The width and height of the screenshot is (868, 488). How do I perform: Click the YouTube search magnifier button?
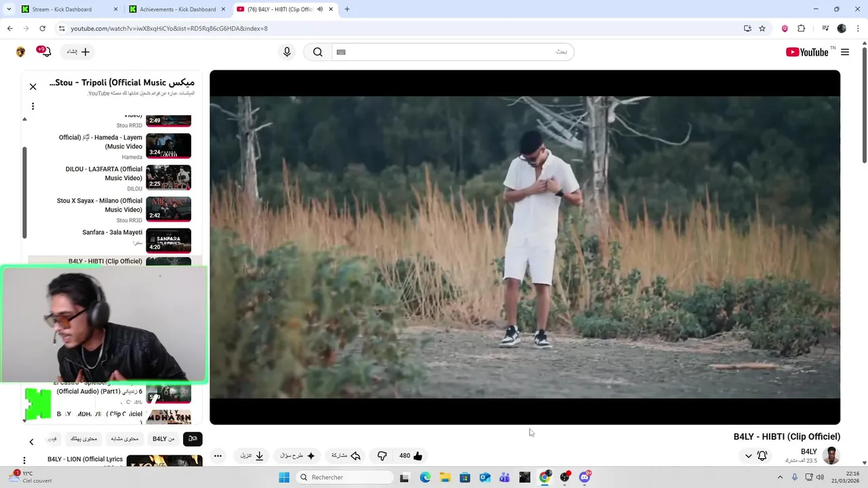point(317,52)
